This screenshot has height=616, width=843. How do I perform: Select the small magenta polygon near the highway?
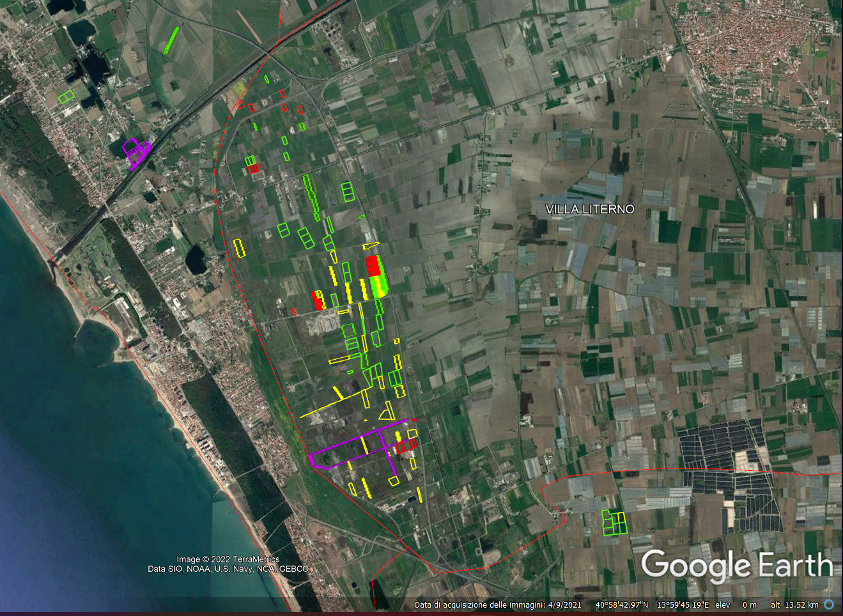point(135,153)
